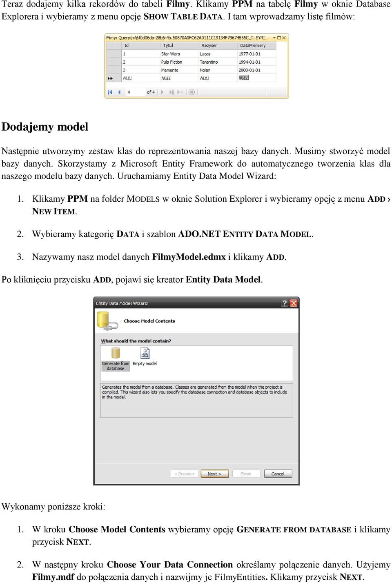Jump to the last record in navigator
Viewport: 392px width, 583px height.
(x=171, y=92)
